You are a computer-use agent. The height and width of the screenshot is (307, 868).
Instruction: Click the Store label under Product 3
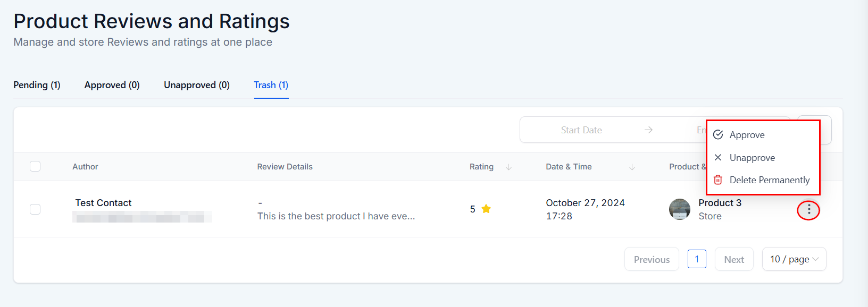710,216
